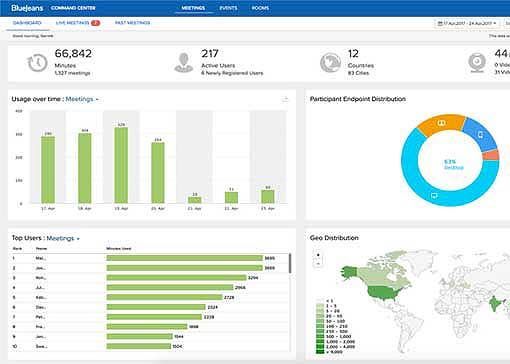Click the Name column header in Top Users
This screenshot has height=364, width=510.
(x=41, y=249)
